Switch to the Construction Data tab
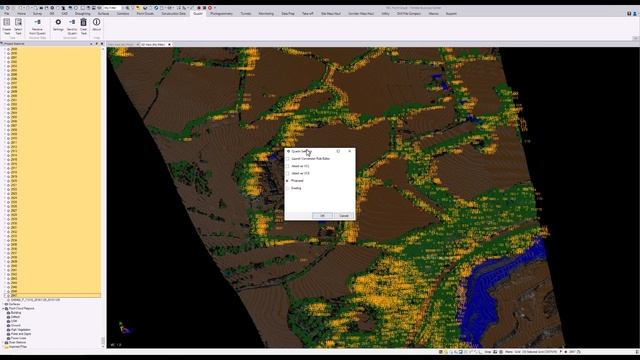Screen dimensions: 640x360 click(173, 13)
